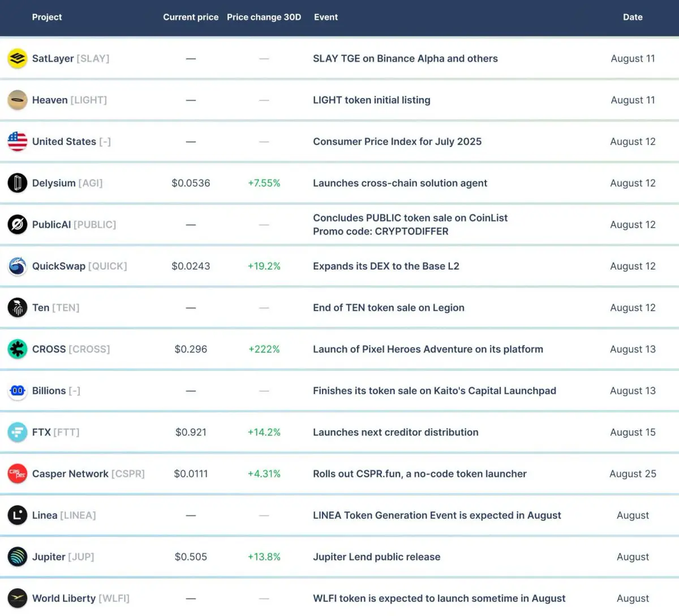The image size is (679, 616).
Task: Click the Linea logo icon
Action: point(18,515)
